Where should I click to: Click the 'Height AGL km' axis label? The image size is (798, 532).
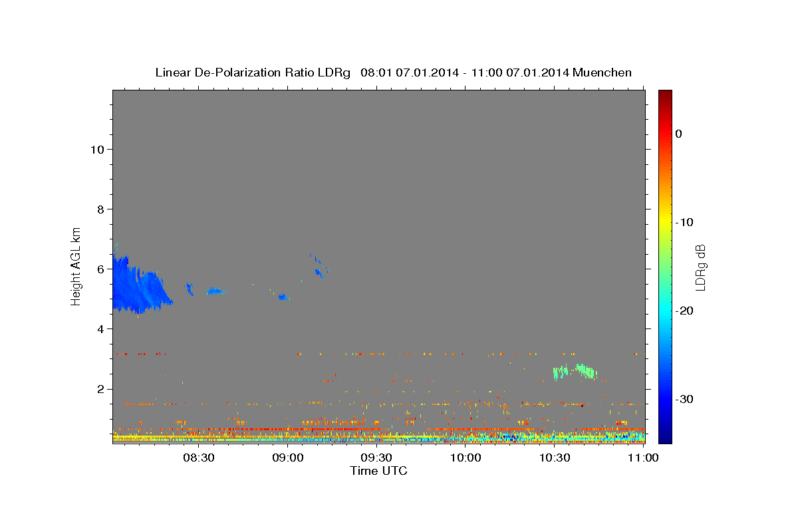76,266
